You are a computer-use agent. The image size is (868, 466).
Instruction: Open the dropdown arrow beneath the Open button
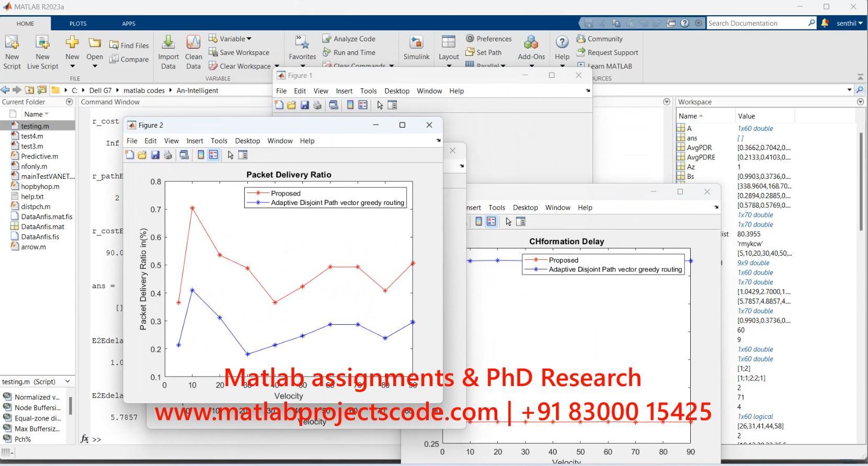[95, 66]
